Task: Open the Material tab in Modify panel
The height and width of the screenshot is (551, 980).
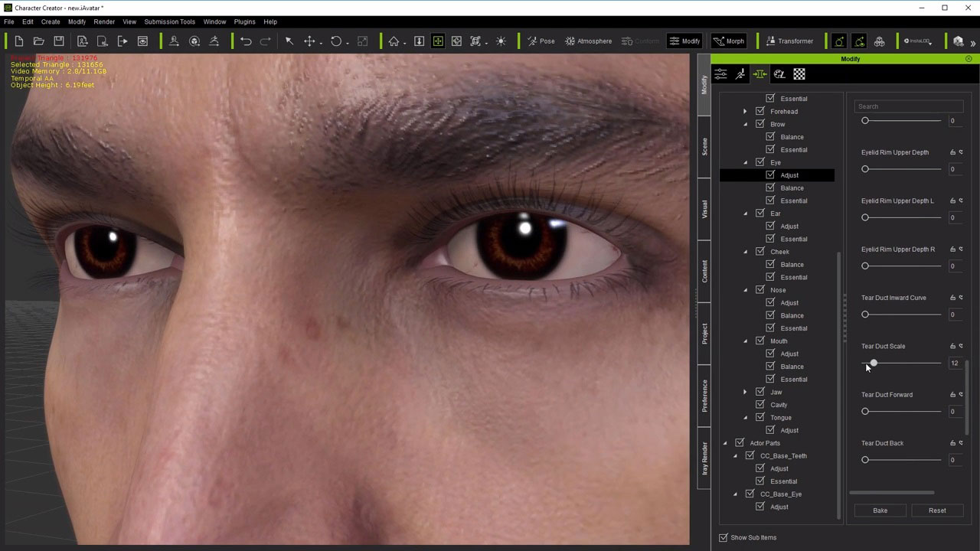Action: pos(779,74)
